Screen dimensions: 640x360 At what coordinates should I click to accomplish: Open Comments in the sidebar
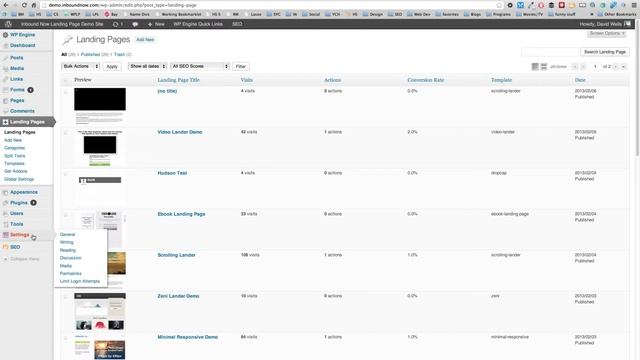(x=22, y=111)
